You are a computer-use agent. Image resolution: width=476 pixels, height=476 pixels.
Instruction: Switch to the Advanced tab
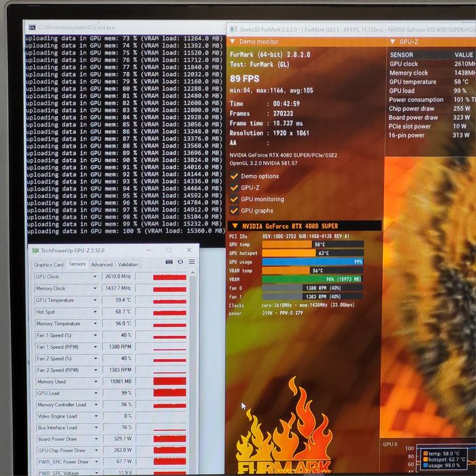[x=102, y=265]
